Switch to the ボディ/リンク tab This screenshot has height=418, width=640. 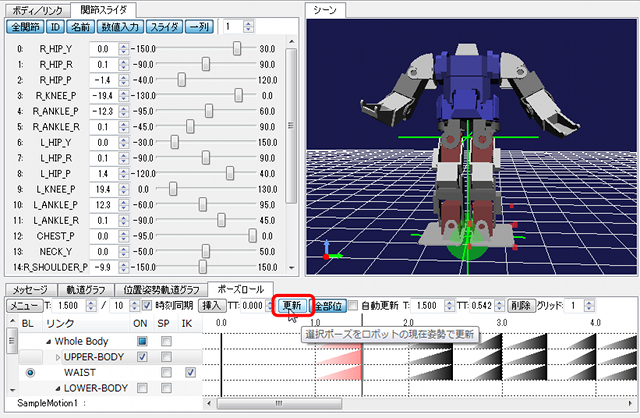39,9
